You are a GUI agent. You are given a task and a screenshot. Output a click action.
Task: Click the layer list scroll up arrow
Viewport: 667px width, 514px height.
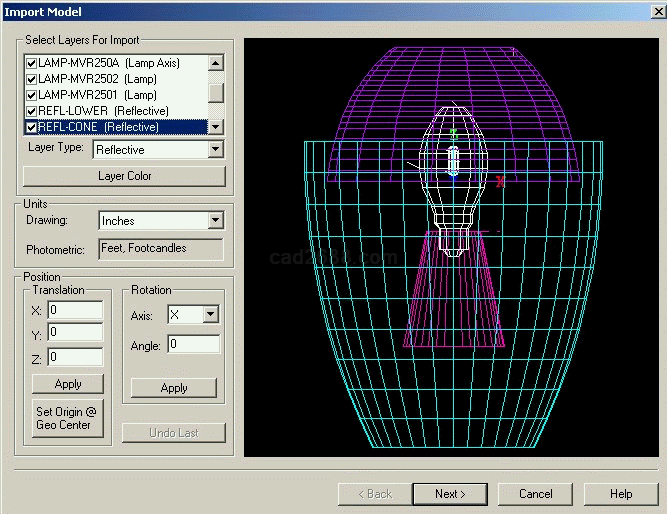(215, 63)
